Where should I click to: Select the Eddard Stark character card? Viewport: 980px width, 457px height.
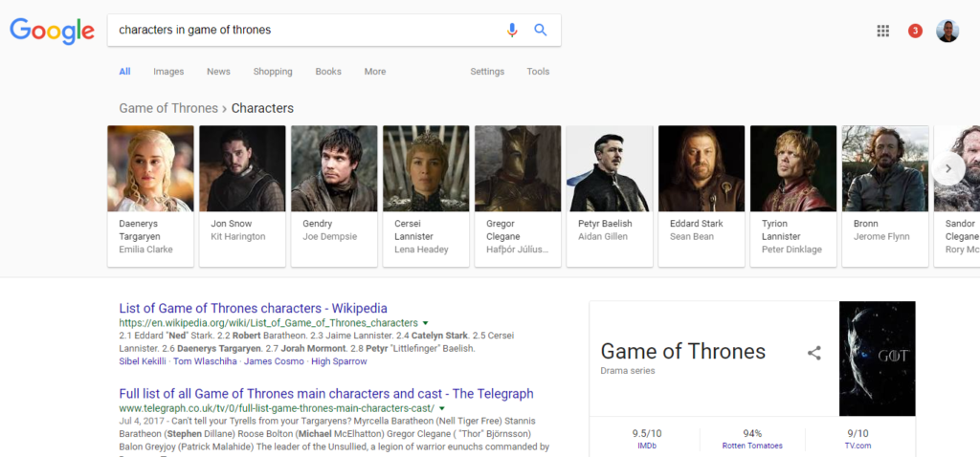702,196
